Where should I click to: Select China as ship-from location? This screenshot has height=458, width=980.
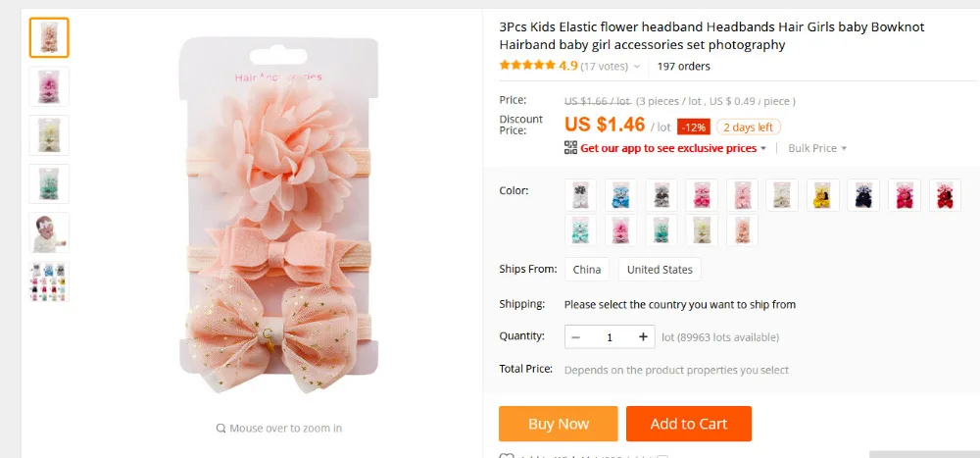click(x=587, y=270)
